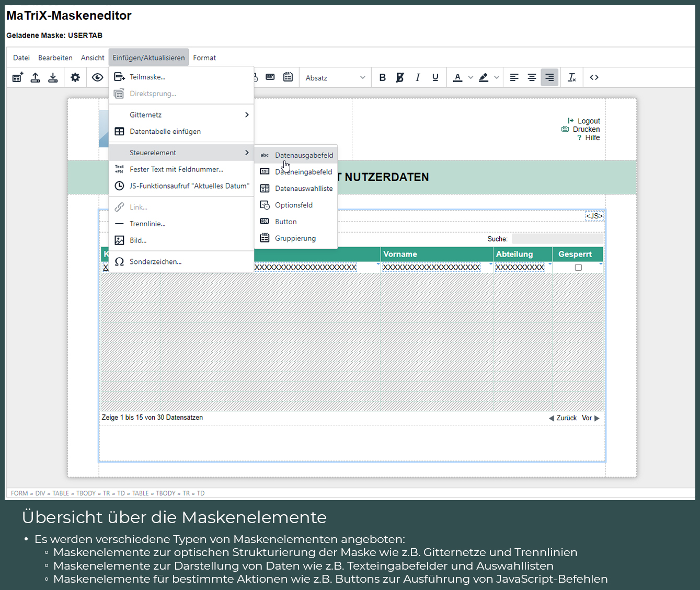Toggle right text alignment button
This screenshot has height=590, width=700.
click(549, 77)
